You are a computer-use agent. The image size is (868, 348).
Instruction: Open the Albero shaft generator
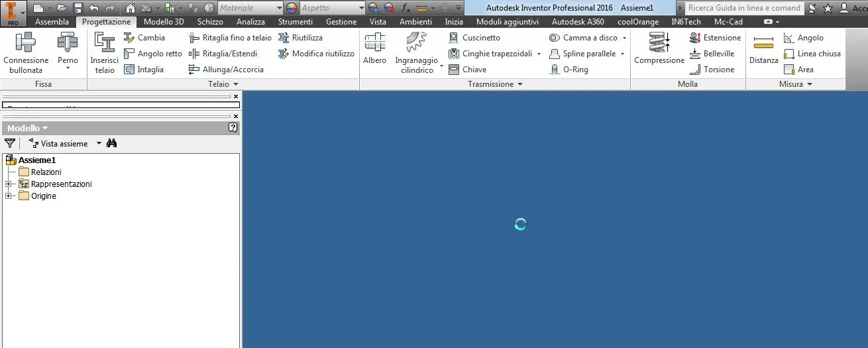374,49
